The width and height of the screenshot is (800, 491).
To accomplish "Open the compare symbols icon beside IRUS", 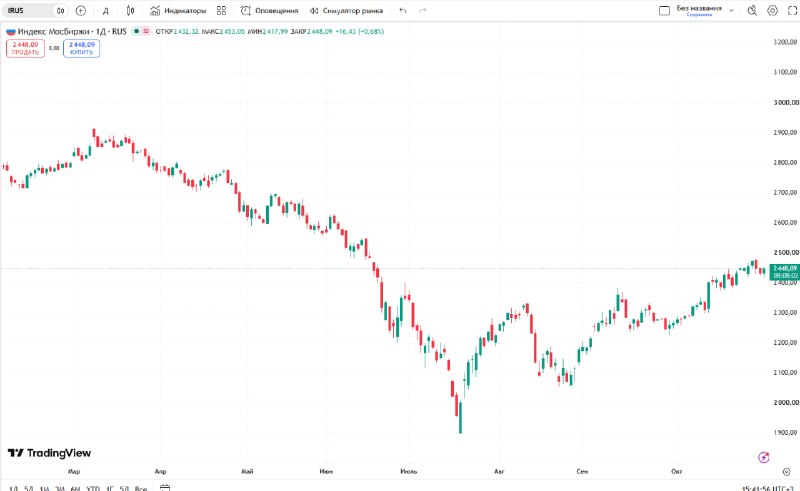I will [61, 10].
